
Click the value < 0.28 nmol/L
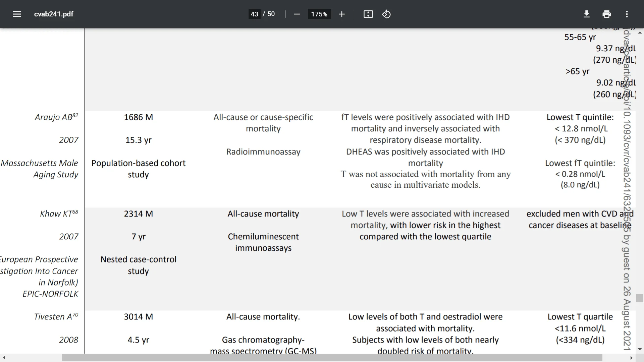(x=580, y=174)
